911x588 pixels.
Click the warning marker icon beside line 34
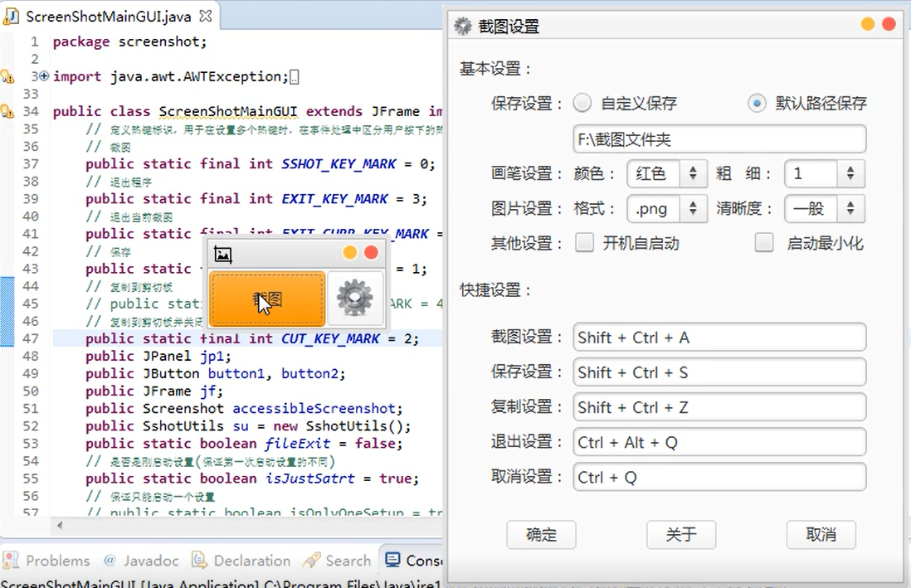coord(7,110)
